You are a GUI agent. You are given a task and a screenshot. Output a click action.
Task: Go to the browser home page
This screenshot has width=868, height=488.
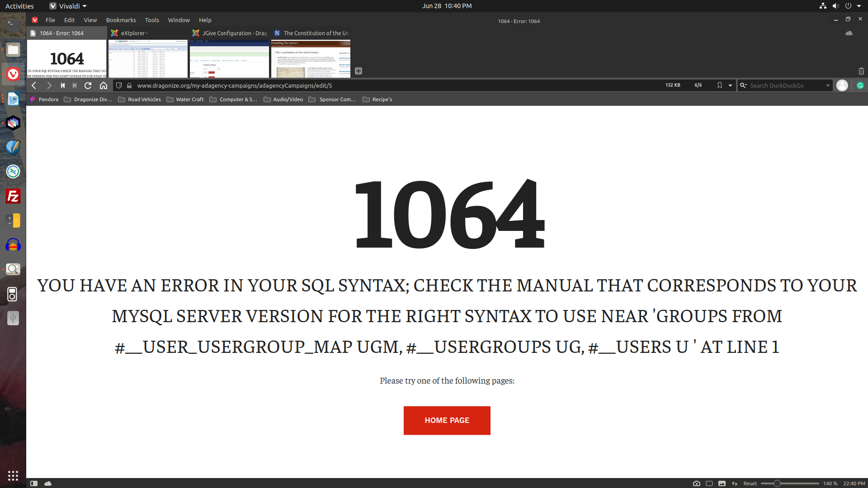coord(104,85)
